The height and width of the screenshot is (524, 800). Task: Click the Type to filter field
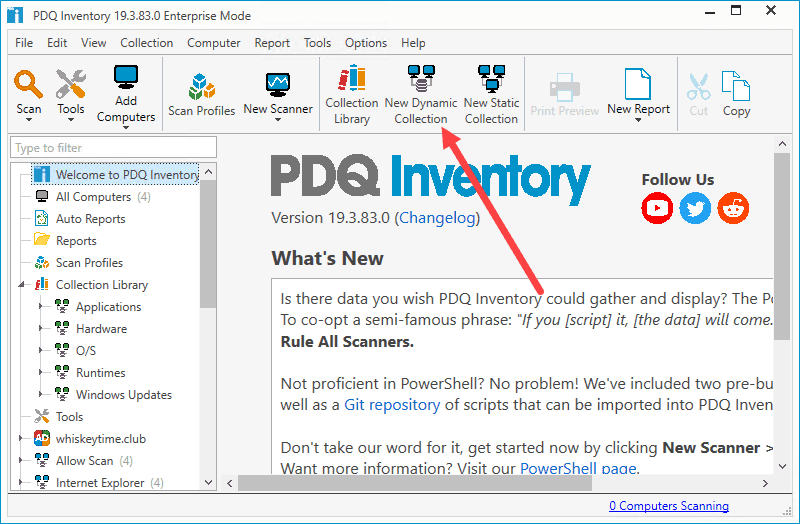click(113, 147)
